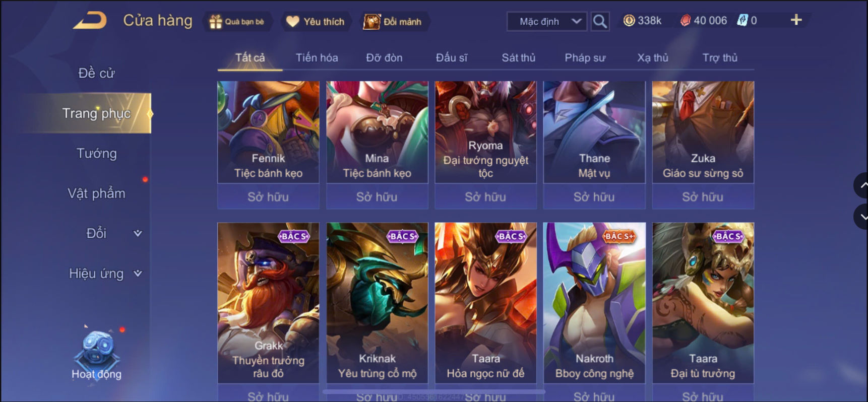Screen dimensions: 868x402
Task: Click the side panel down chevron
Action: coord(861,217)
